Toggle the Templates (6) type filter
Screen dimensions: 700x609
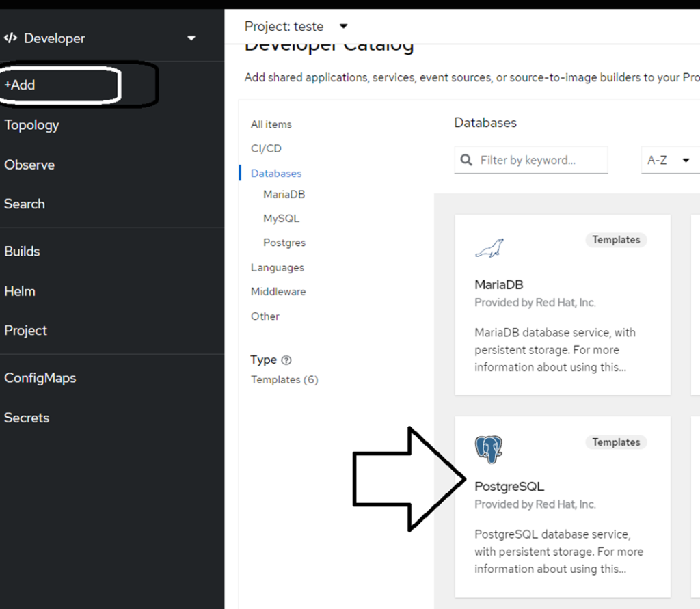click(x=284, y=379)
